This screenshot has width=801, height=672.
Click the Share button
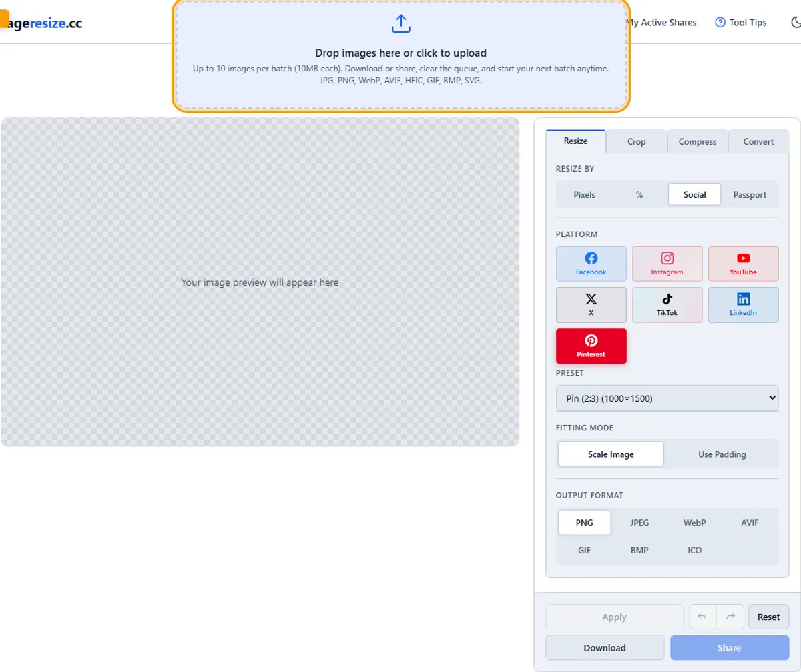click(730, 647)
